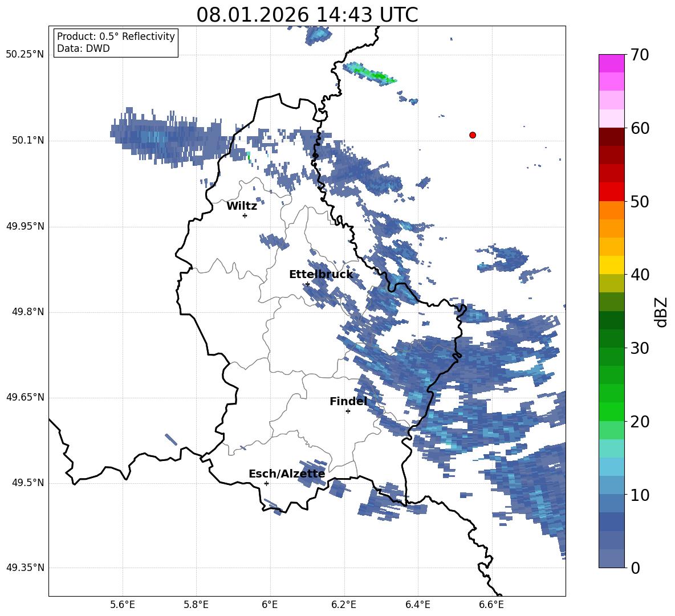Click the timestamp title 08.01.2026 14:43 UTC

pos(307,15)
